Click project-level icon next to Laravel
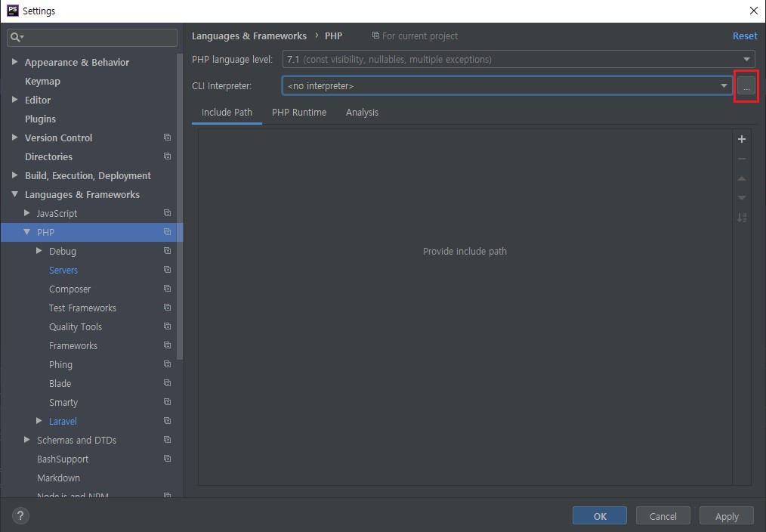This screenshot has width=766, height=532. [x=167, y=421]
